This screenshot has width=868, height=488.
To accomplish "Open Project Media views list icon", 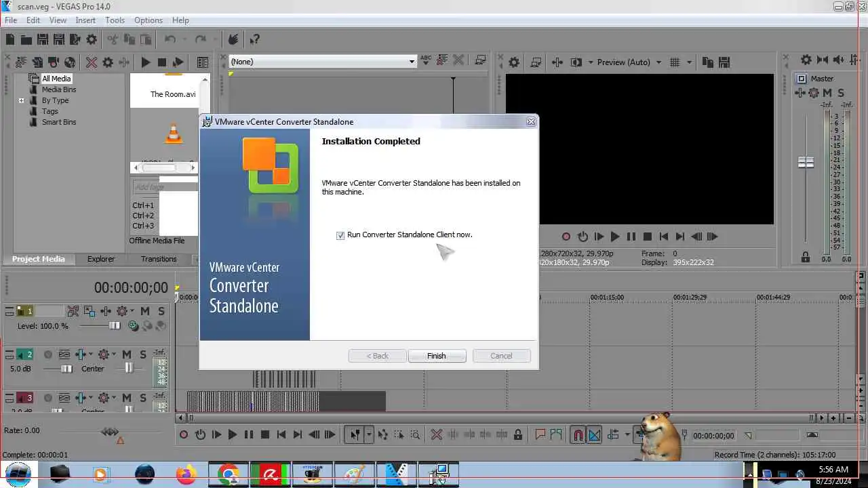I will coord(202,62).
